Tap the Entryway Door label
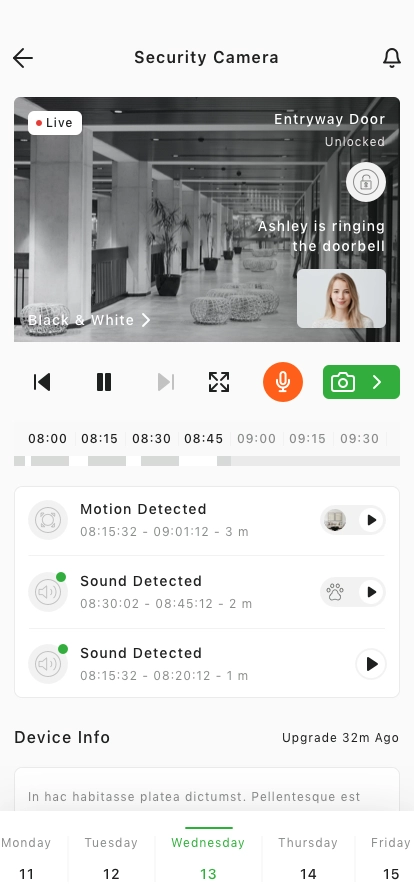Image resolution: width=414 pixels, height=896 pixels. pos(329,119)
